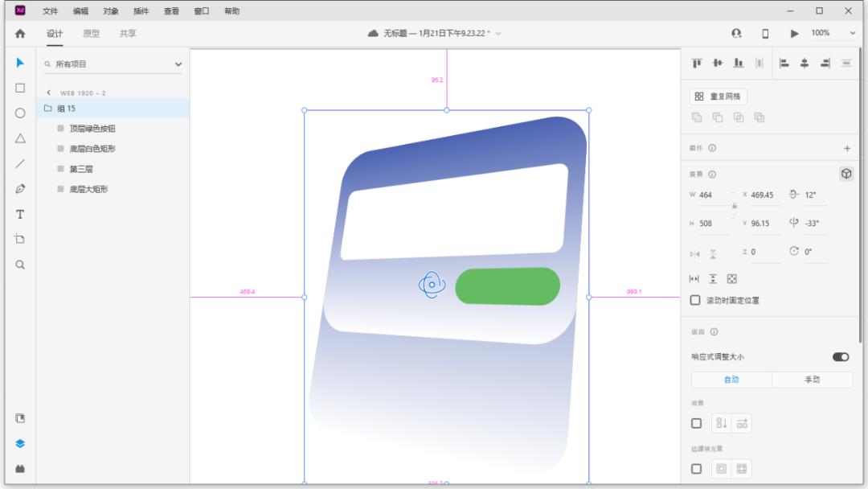This screenshot has width=868, height=489.
Task: Select the Zoom magnifier tool
Action: (x=20, y=265)
